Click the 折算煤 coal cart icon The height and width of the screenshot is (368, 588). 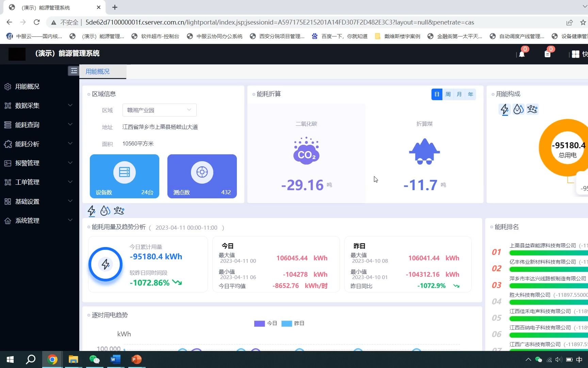(424, 151)
